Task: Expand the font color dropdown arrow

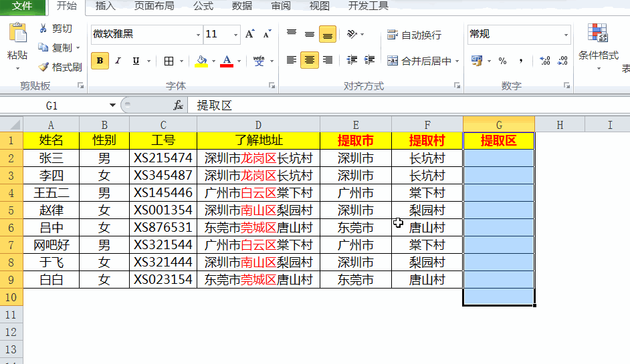Action: point(239,61)
